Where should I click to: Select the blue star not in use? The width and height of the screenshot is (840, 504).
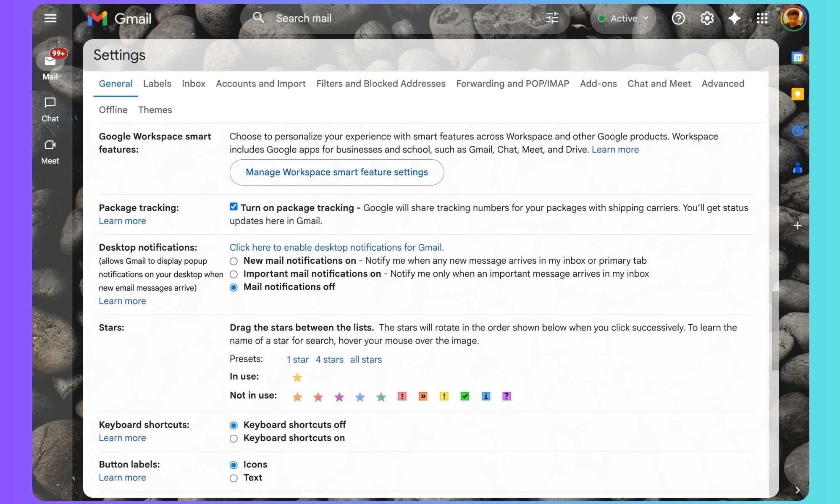360,396
